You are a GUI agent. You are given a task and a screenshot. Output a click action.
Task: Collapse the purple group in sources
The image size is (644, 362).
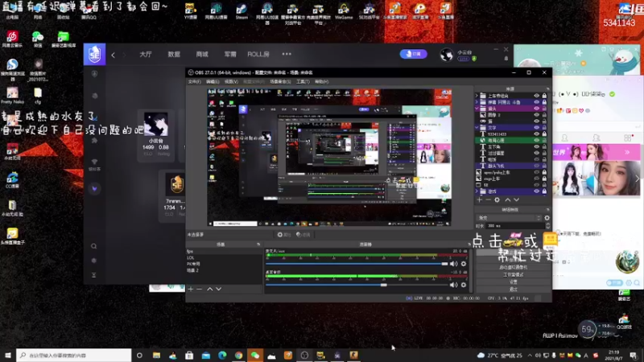click(477, 109)
